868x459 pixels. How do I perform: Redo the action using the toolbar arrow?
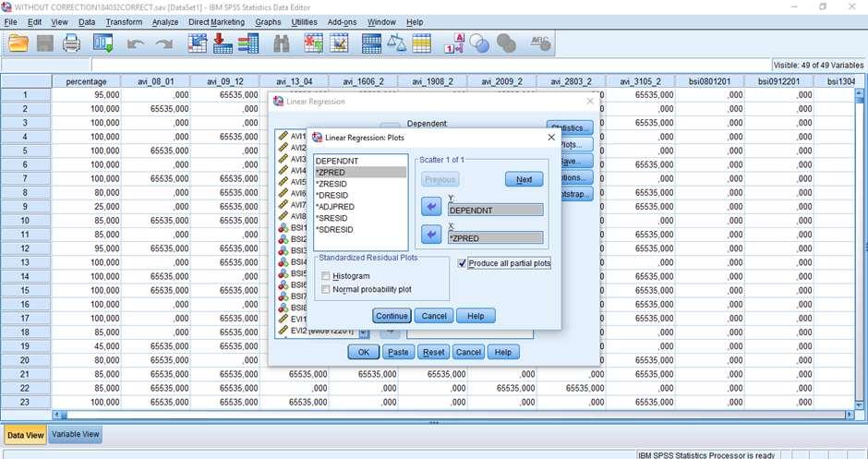[x=164, y=44]
